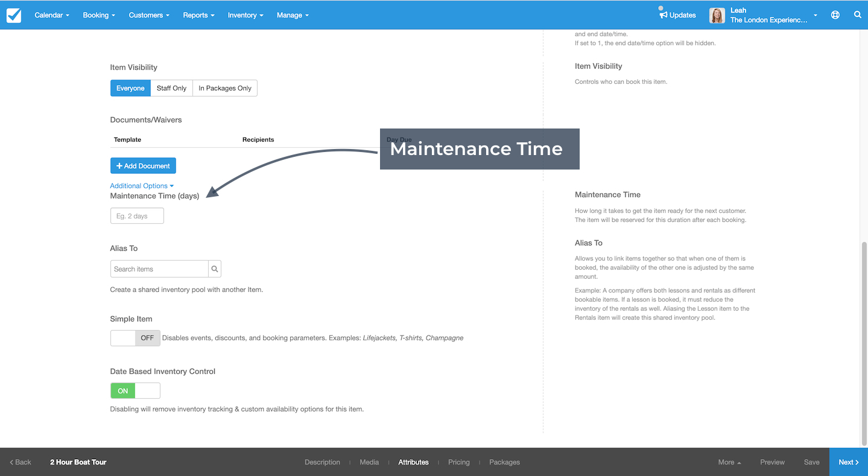The image size is (868, 476).
Task: Open search with the magnifier icon
Action: tap(857, 15)
